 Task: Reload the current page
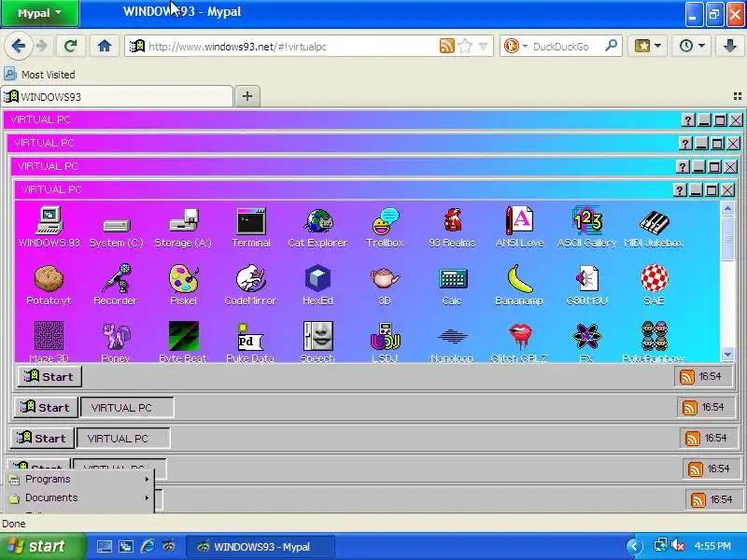71,46
